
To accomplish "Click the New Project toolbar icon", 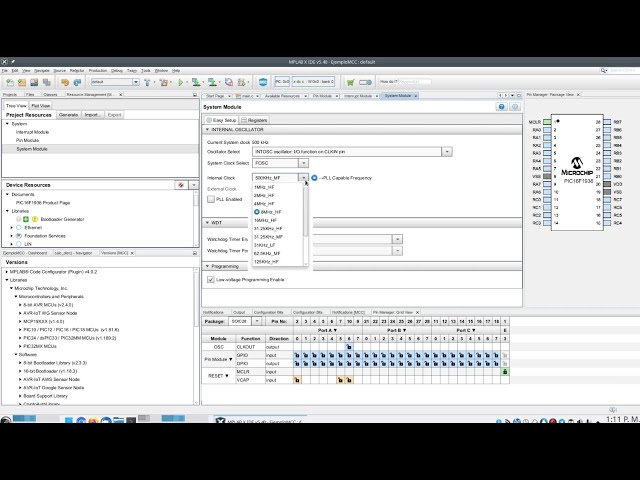I will pos(22,82).
